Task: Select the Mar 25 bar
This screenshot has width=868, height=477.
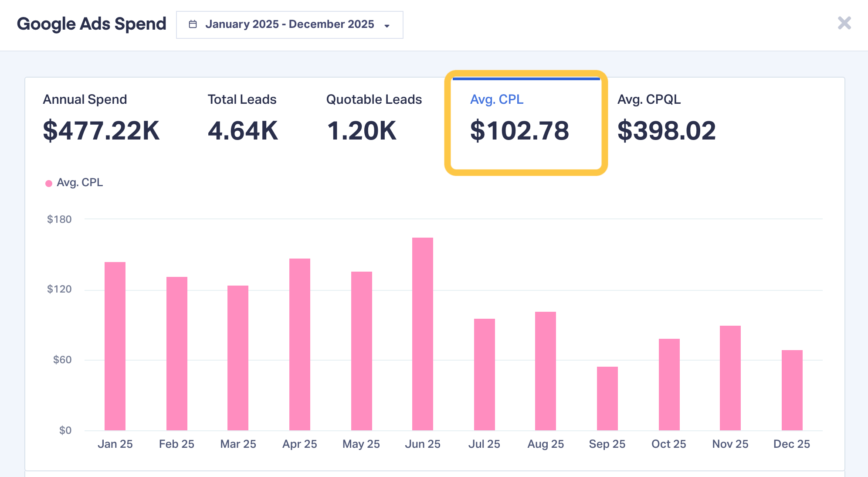Action: 238,358
